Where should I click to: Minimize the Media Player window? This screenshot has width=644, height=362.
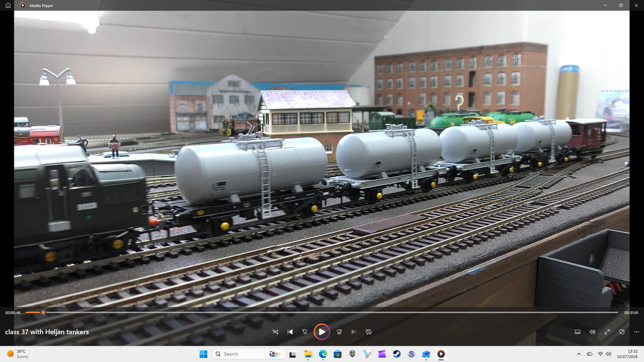click(x=606, y=5)
